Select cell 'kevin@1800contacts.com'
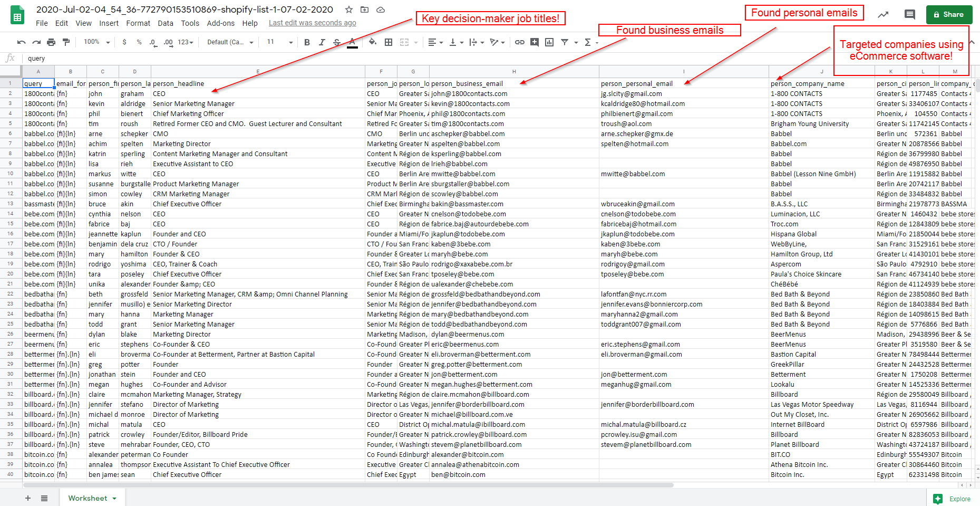The image size is (980, 506). [x=514, y=104]
